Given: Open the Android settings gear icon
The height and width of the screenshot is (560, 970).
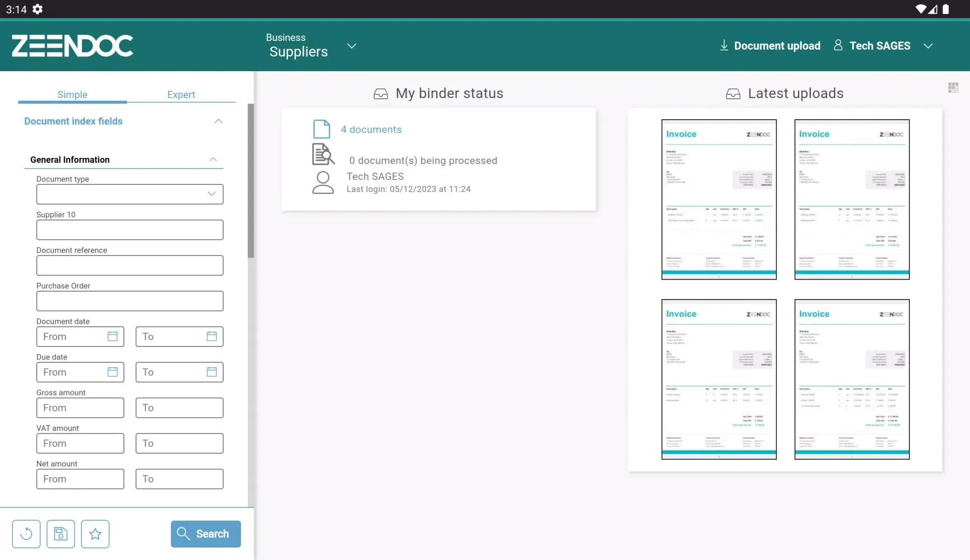Looking at the screenshot, I should [x=38, y=9].
